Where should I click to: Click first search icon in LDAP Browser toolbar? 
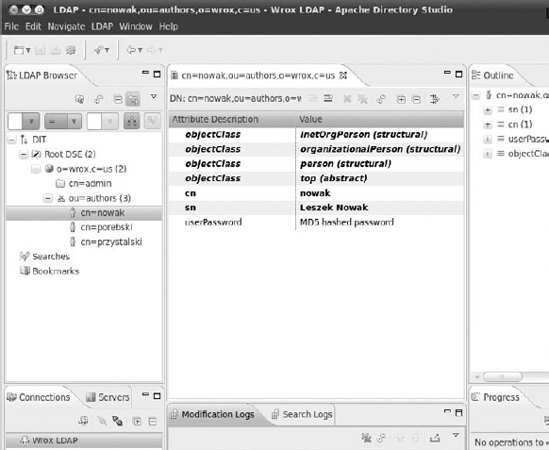click(x=80, y=99)
